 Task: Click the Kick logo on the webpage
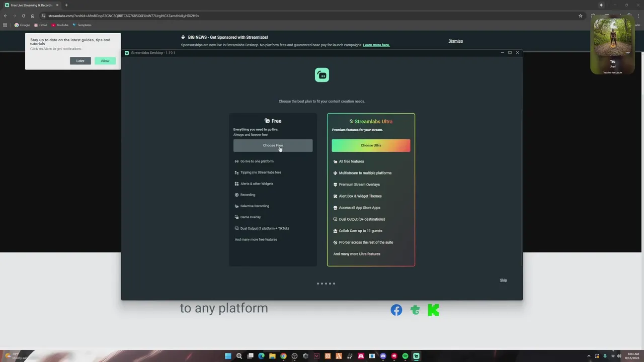point(433,310)
